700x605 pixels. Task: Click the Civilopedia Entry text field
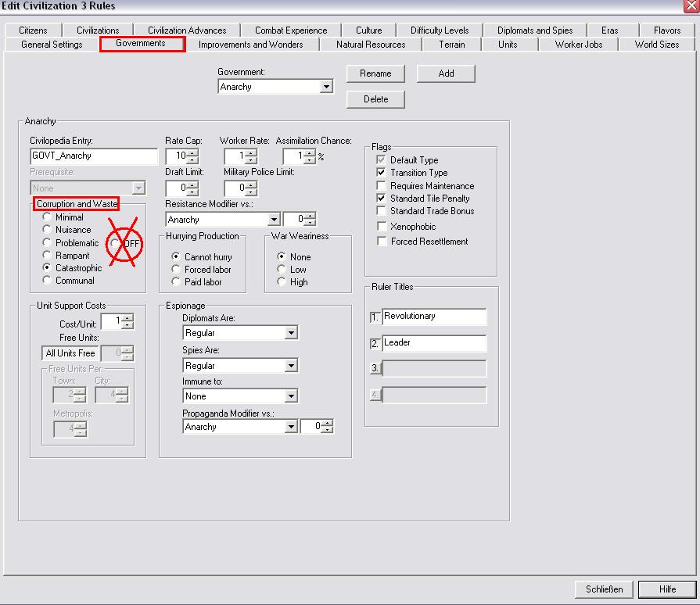(94, 156)
